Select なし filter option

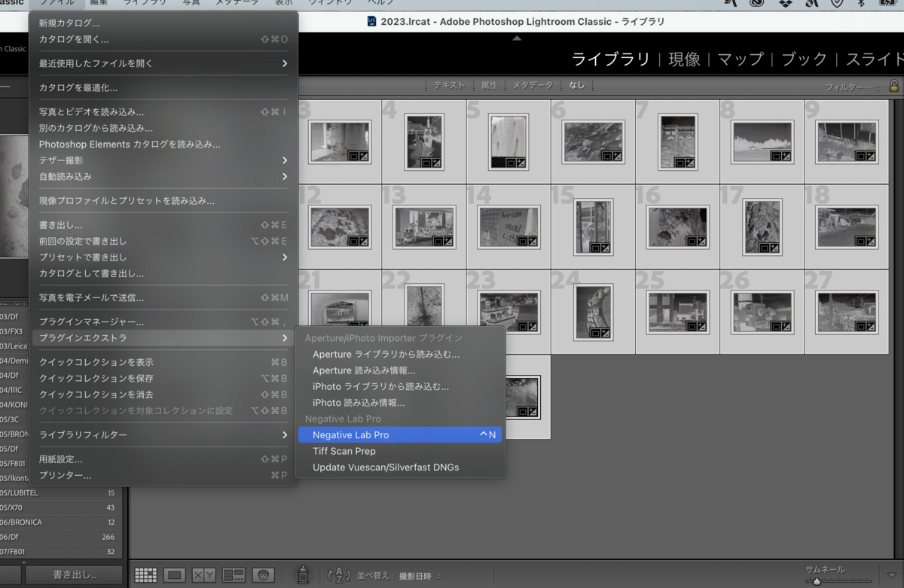click(x=576, y=86)
